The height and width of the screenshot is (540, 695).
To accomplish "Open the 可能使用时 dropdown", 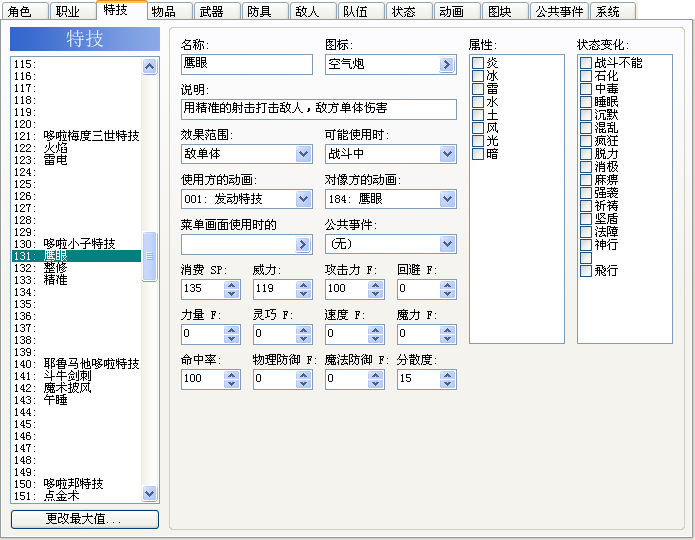I will pyautogui.click(x=448, y=154).
